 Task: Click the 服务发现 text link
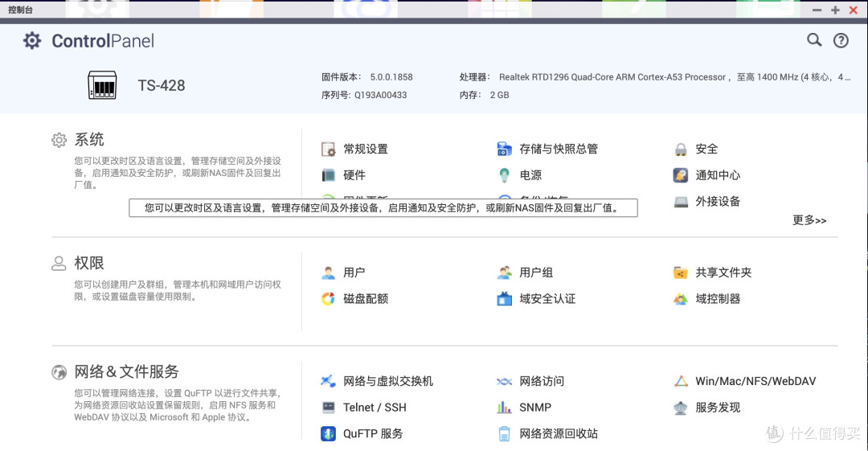(718, 408)
